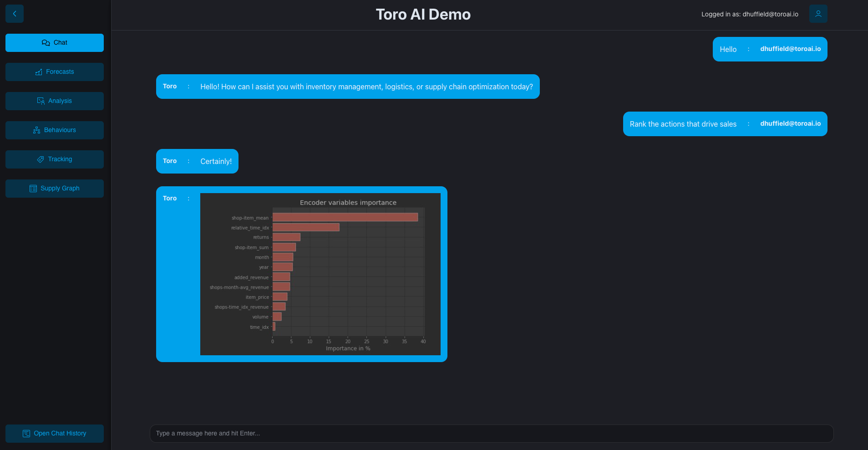Click the Behaviours hierarchy icon
868x450 pixels.
pyautogui.click(x=37, y=130)
